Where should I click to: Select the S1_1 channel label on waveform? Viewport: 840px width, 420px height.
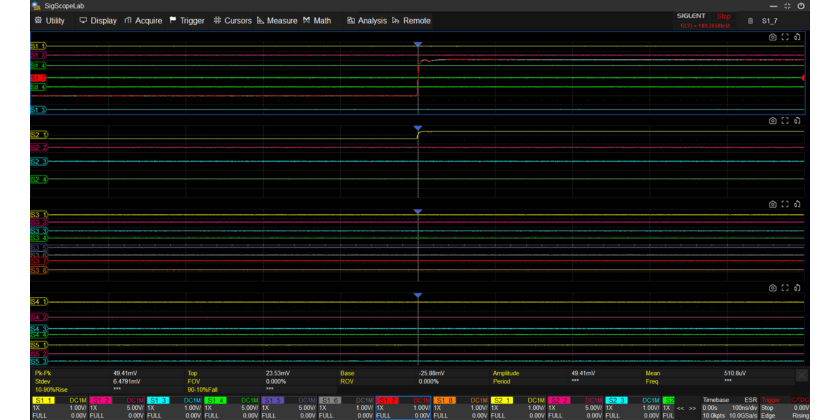tap(37, 47)
